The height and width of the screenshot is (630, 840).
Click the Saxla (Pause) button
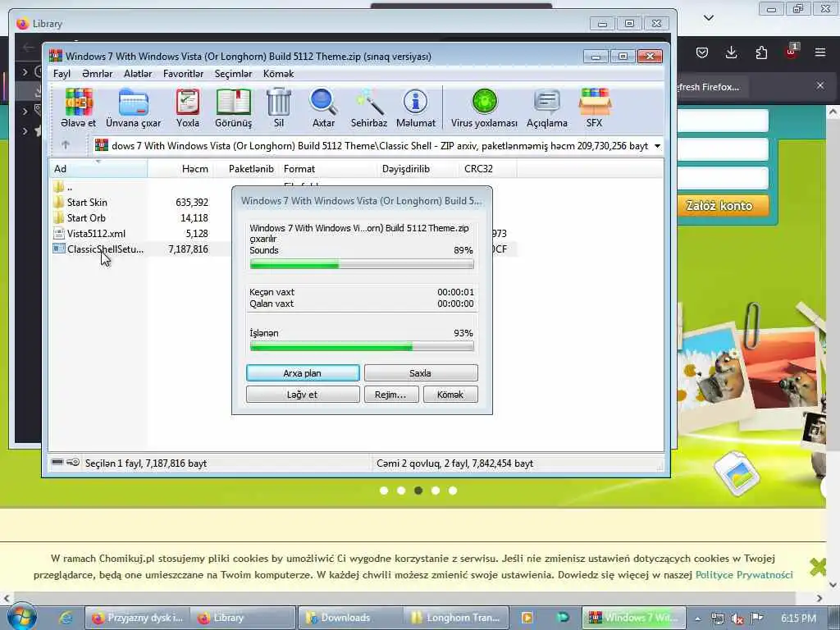(x=421, y=373)
